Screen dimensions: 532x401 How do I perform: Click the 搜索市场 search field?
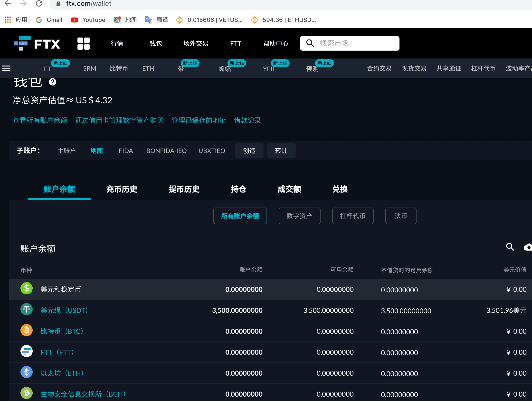pos(350,43)
